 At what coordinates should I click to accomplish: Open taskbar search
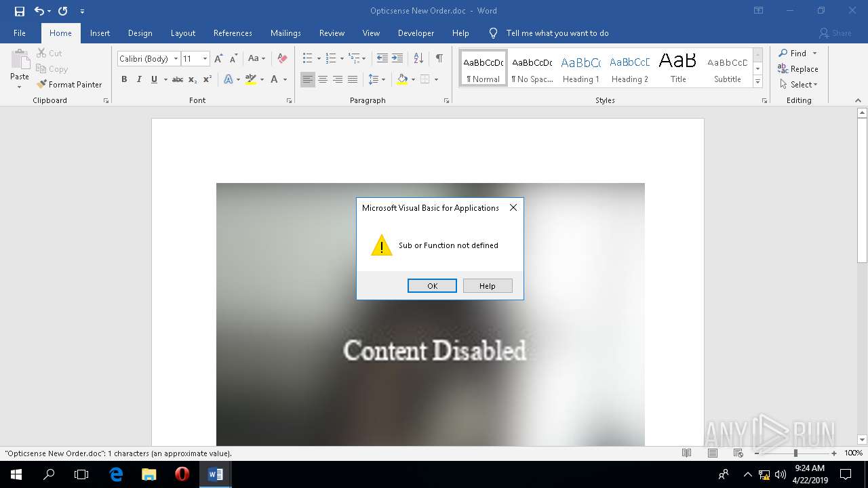pyautogui.click(x=49, y=474)
